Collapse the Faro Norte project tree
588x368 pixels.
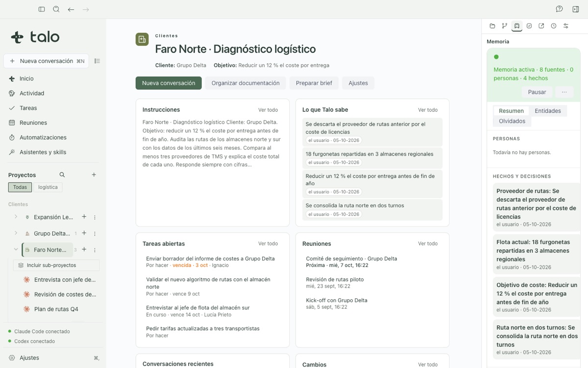pyautogui.click(x=16, y=249)
